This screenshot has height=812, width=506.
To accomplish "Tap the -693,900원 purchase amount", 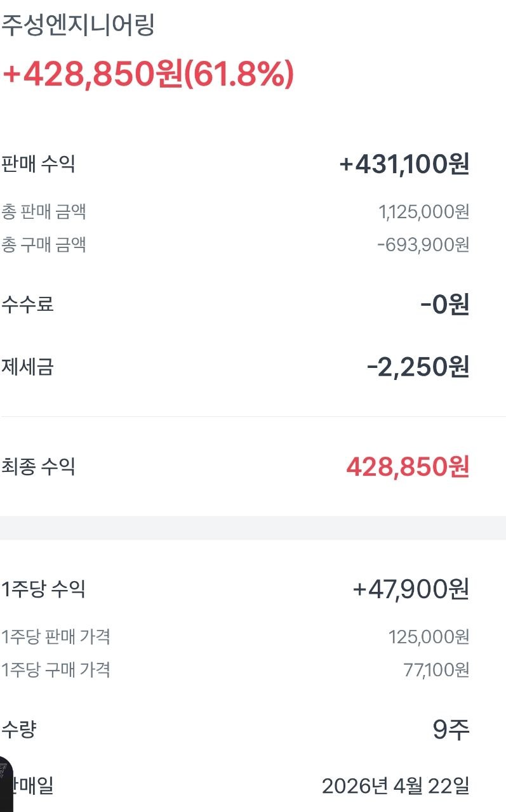I will click(423, 244).
